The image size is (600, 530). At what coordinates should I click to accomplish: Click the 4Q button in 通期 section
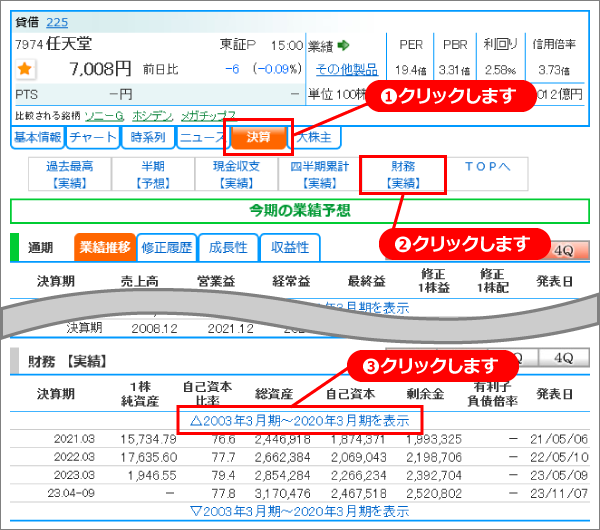[x=563, y=251]
